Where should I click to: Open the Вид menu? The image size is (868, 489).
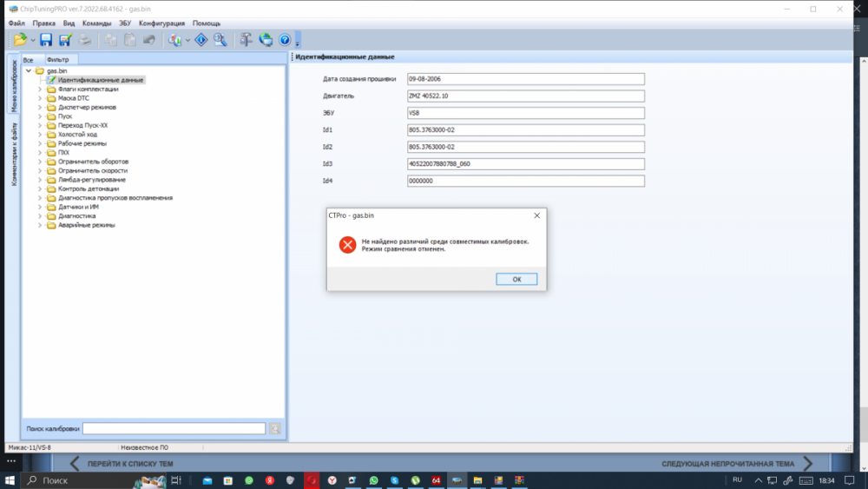tap(69, 23)
